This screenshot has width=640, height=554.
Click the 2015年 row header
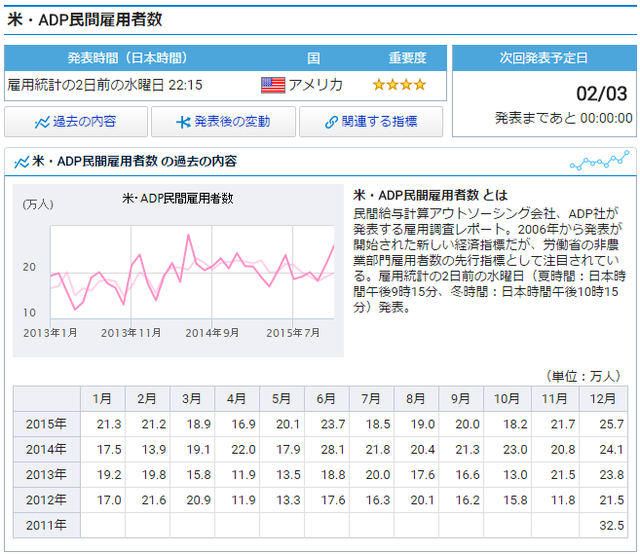pos(47,424)
